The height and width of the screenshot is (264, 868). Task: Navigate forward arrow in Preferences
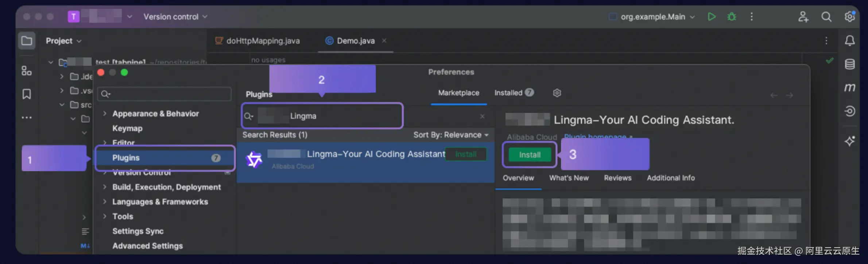click(x=790, y=95)
